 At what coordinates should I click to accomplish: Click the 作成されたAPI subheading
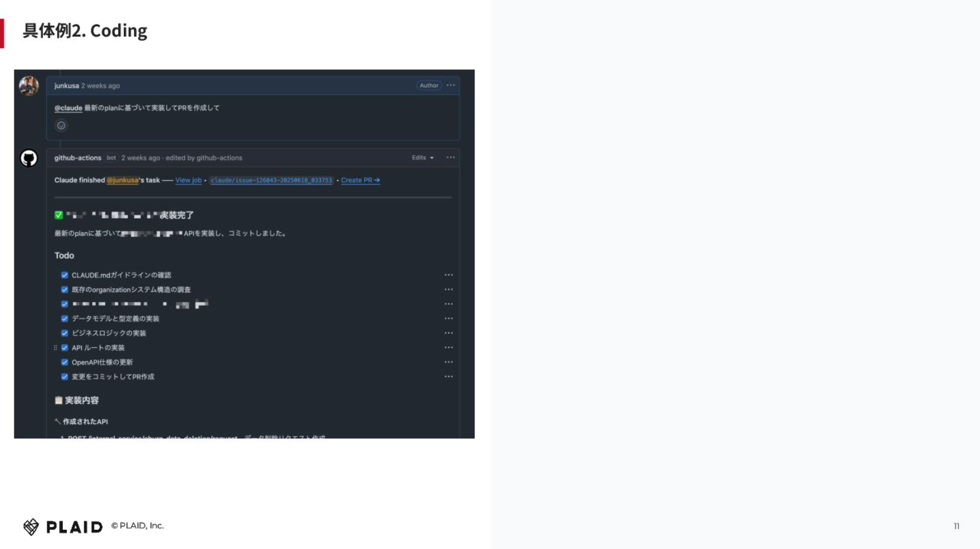[85, 422]
